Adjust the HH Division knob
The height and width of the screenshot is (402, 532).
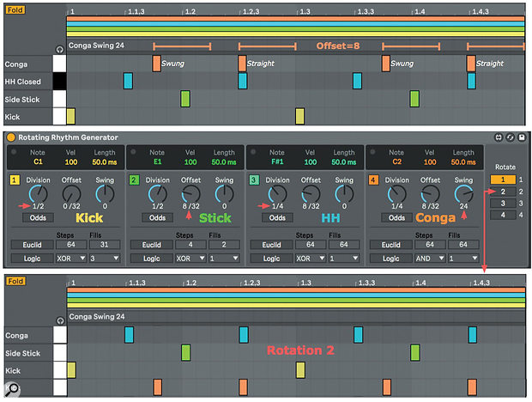[277, 194]
